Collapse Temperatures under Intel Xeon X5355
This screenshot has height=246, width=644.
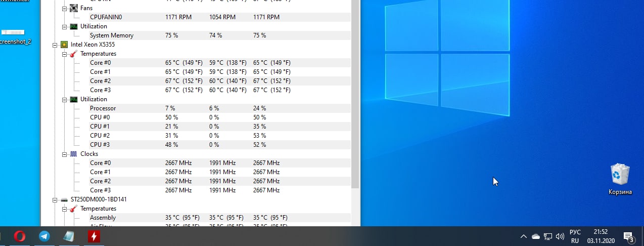[65, 54]
